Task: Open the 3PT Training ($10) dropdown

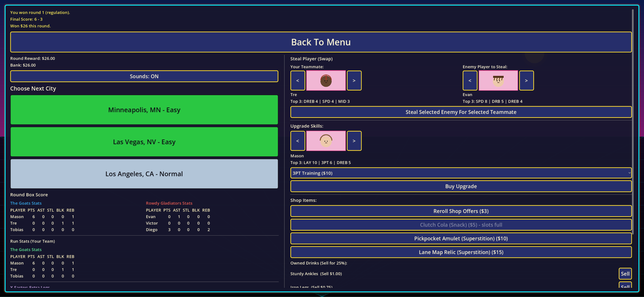Action: tap(461, 173)
